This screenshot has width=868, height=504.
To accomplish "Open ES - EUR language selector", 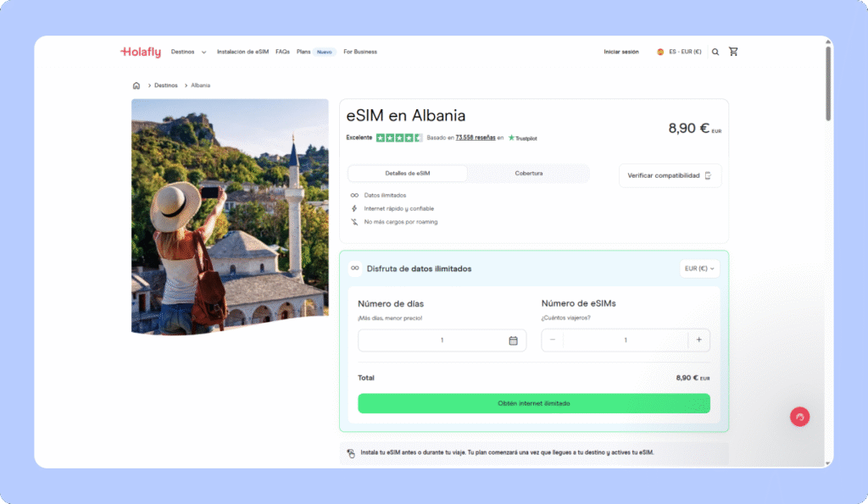I will click(x=679, y=52).
